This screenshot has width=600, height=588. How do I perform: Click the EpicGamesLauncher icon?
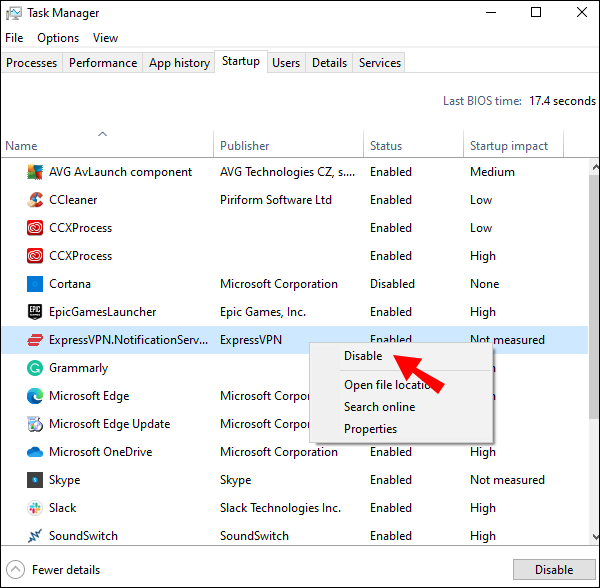point(35,312)
